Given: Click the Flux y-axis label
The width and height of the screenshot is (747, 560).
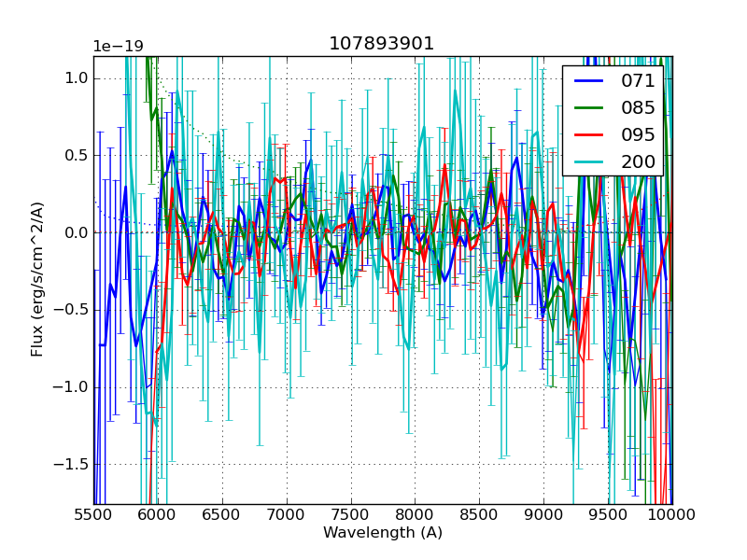Looking at the screenshot, I should tap(37, 279).
